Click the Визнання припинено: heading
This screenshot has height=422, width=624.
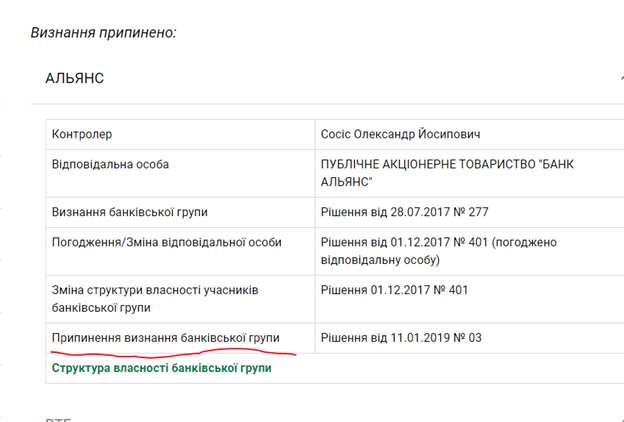pyautogui.click(x=103, y=31)
